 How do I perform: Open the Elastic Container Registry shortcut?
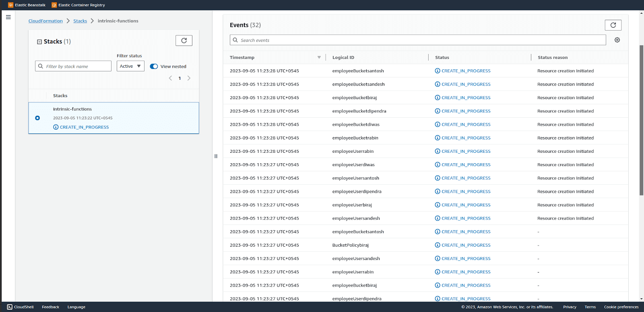click(78, 5)
